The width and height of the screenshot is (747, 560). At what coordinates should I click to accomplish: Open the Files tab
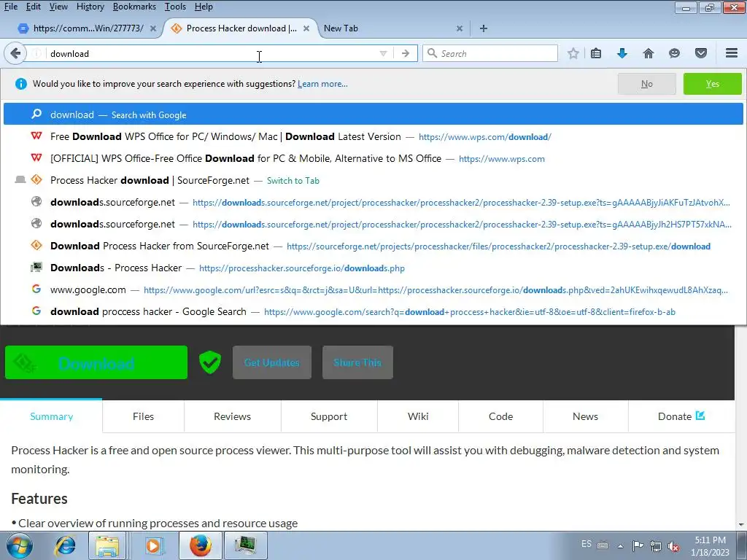click(x=144, y=416)
